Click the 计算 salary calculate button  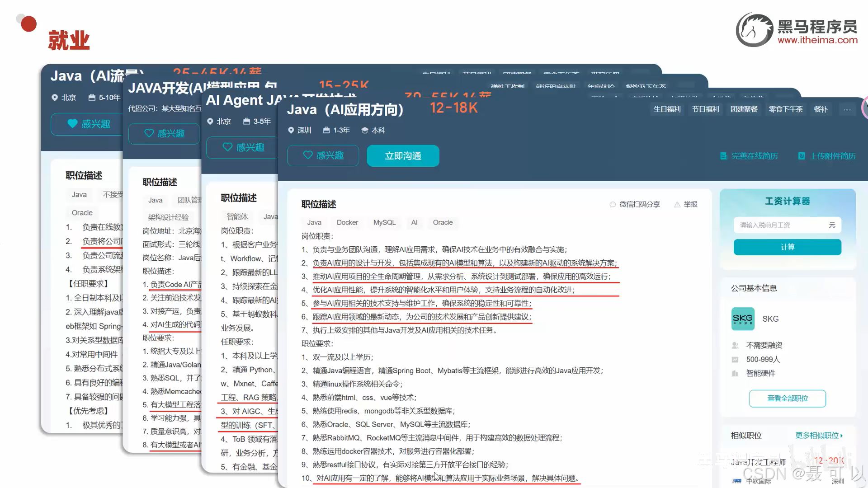click(787, 247)
